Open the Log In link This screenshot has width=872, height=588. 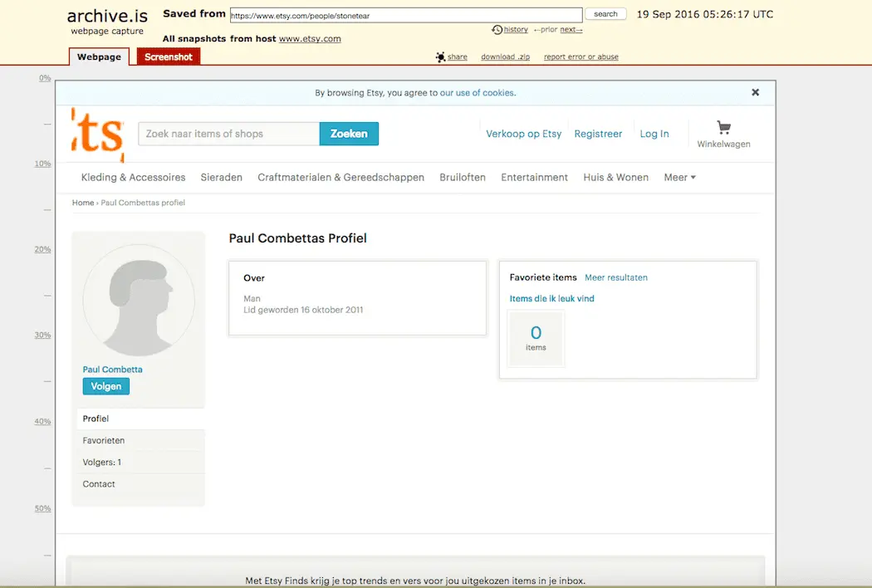point(654,134)
